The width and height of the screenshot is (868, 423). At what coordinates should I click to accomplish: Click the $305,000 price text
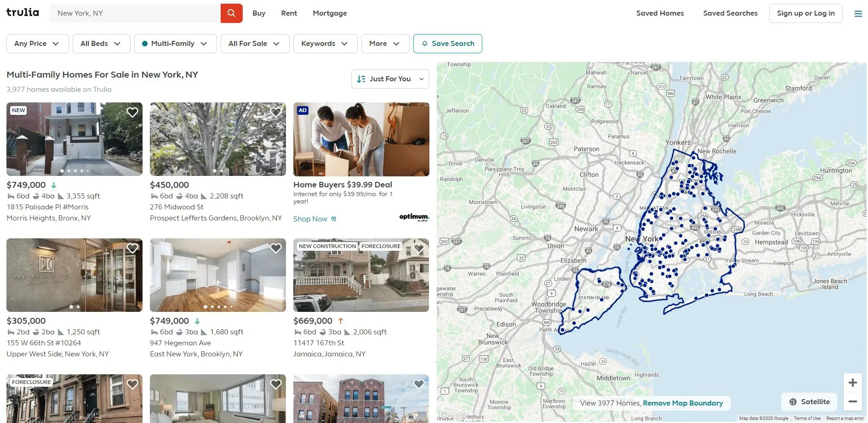click(x=26, y=321)
